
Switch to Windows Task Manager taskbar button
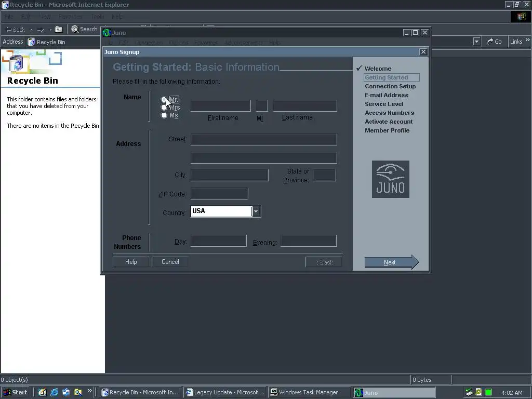point(309,392)
